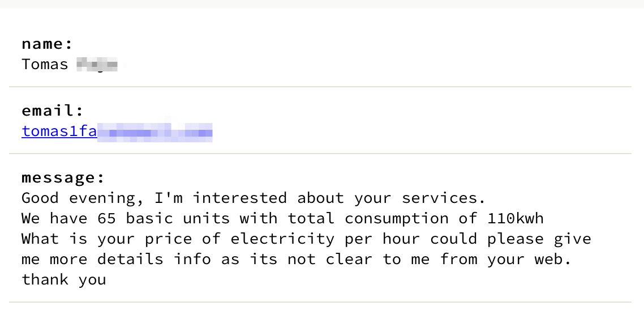Viewport: 644px width, 314px height.
Task: Click the blurred surname after Tomas
Action: [x=97, y=64]
